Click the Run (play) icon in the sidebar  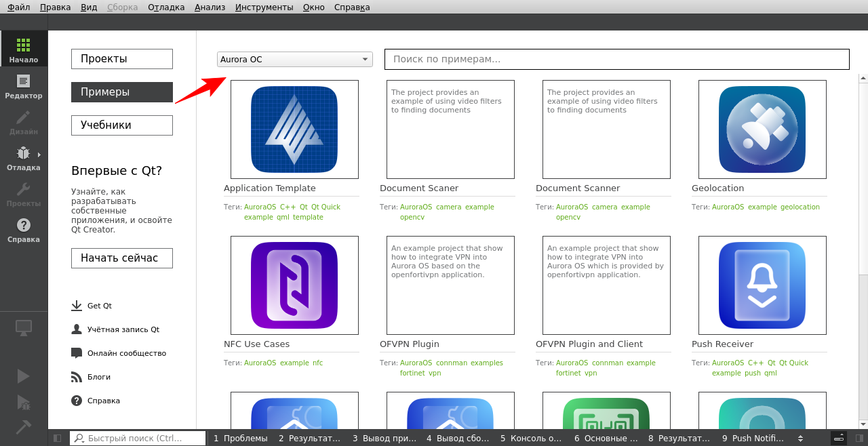24,376
